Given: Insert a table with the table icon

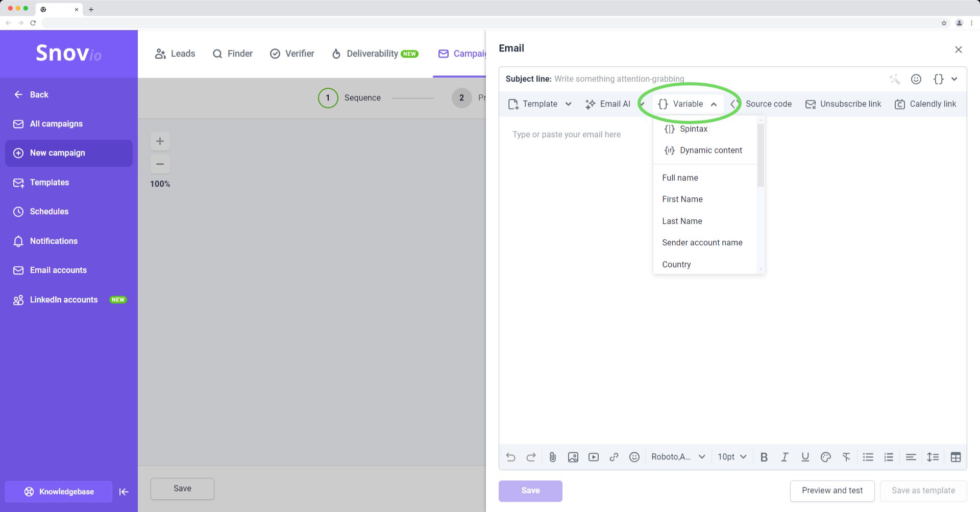Looking at the screenshot, I should (955, 457).
